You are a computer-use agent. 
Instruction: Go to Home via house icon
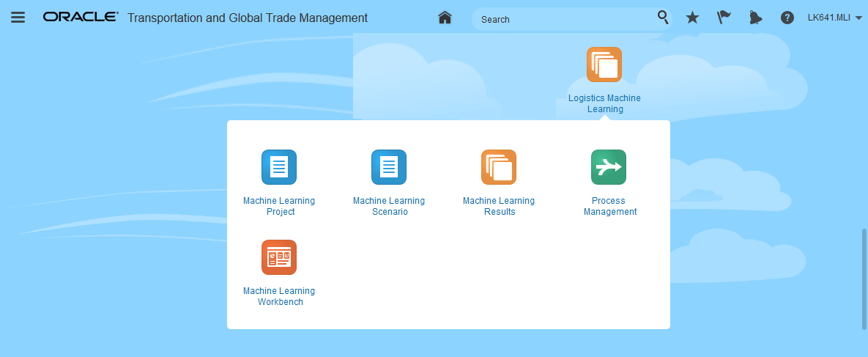click(445, 18)
